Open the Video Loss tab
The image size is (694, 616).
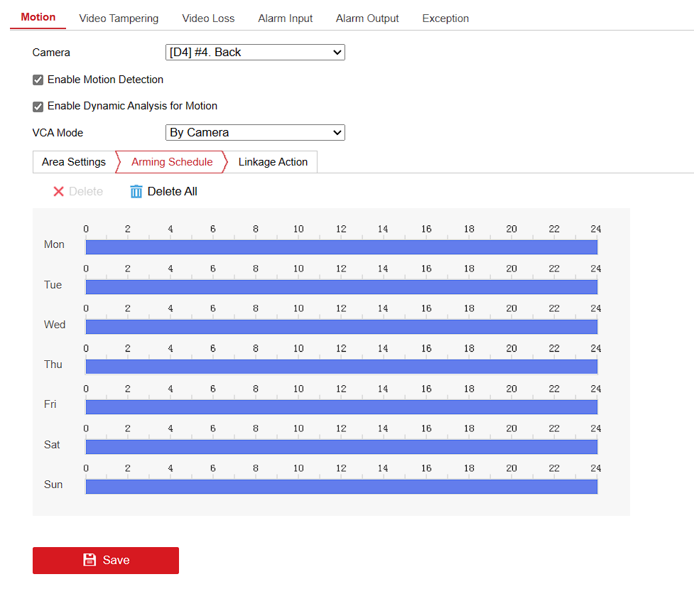coord(208,18)
